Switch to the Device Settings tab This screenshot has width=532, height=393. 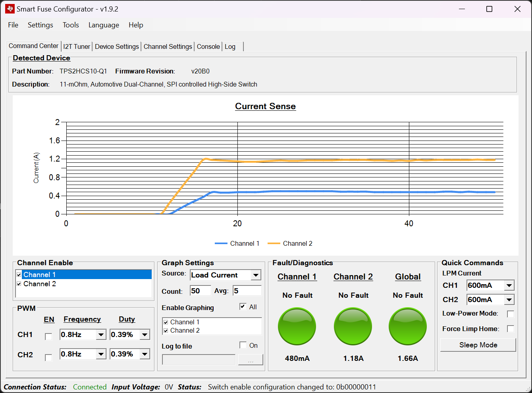coord(117,46)
